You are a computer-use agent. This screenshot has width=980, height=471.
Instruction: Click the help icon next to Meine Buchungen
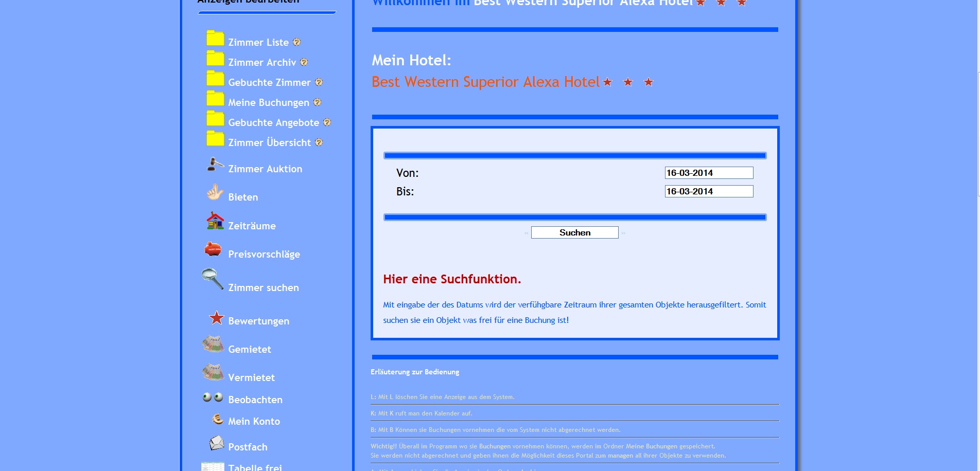click(317, 102)
